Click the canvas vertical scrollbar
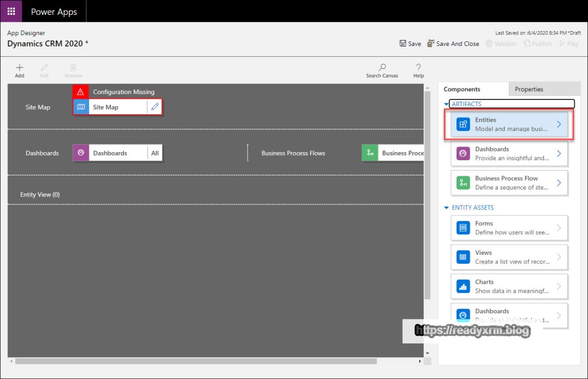The height and width of the screenshot is (379, 588). tap(427, 195)
